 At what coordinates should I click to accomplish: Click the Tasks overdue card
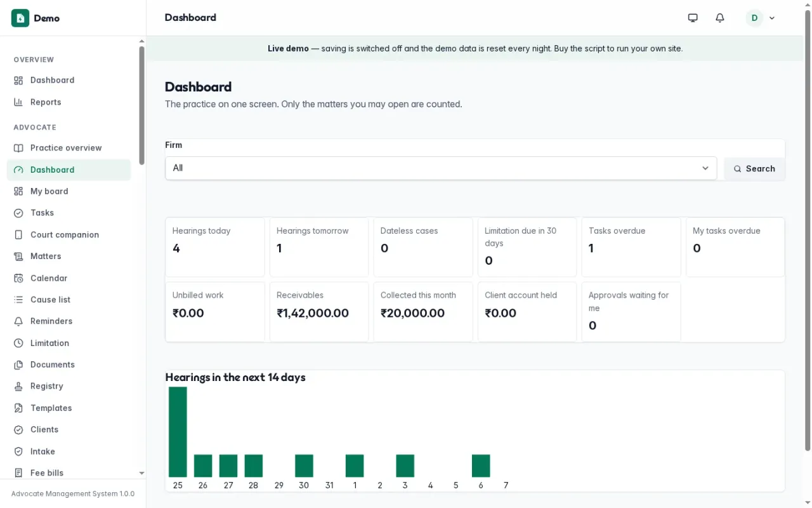631,247
